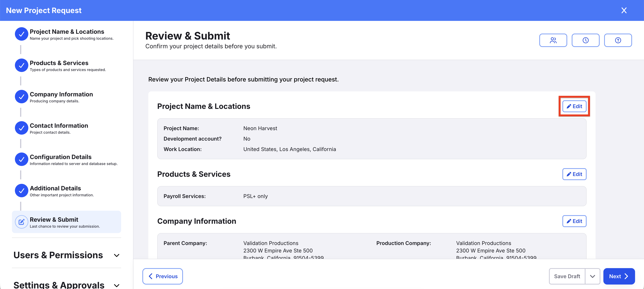Viewport: 644px width, 289px height.
Task: Click the Save Draft button
Action: (x=567, y=276)
